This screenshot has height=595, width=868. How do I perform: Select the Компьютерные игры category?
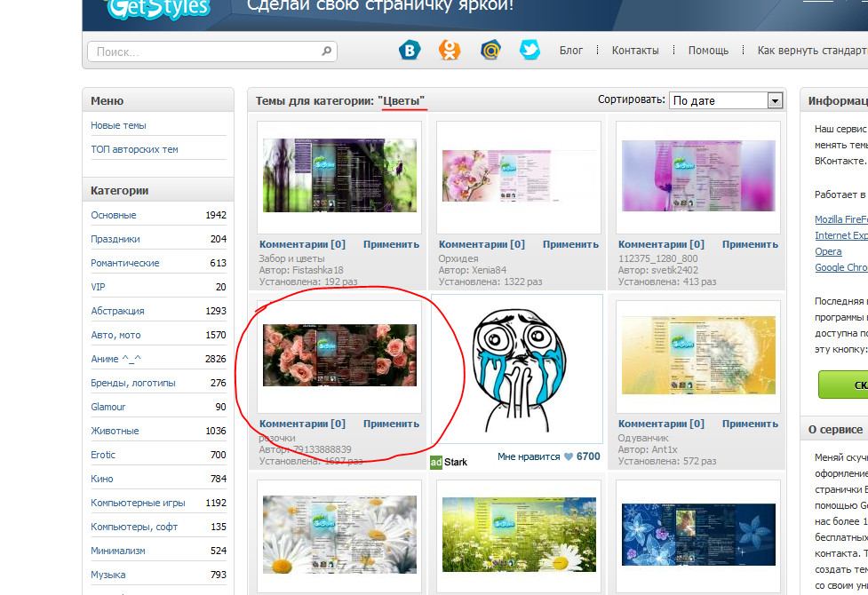(x=138, y=504)
